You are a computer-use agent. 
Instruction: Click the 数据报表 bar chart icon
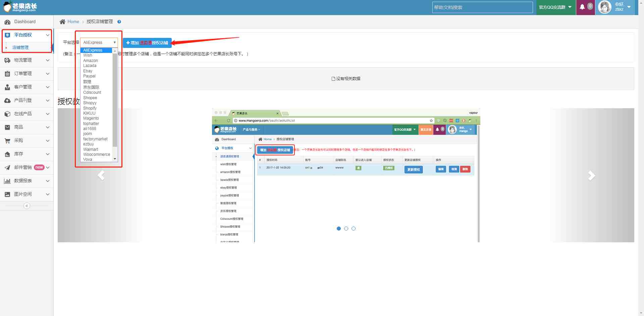[x=7, y=181]
